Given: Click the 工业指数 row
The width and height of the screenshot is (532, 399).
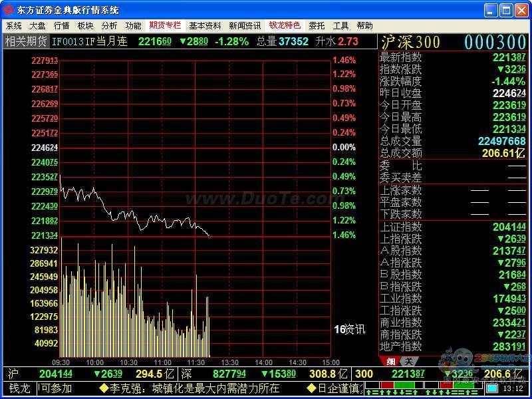Looking at the screenshot, I should point(453,299).
